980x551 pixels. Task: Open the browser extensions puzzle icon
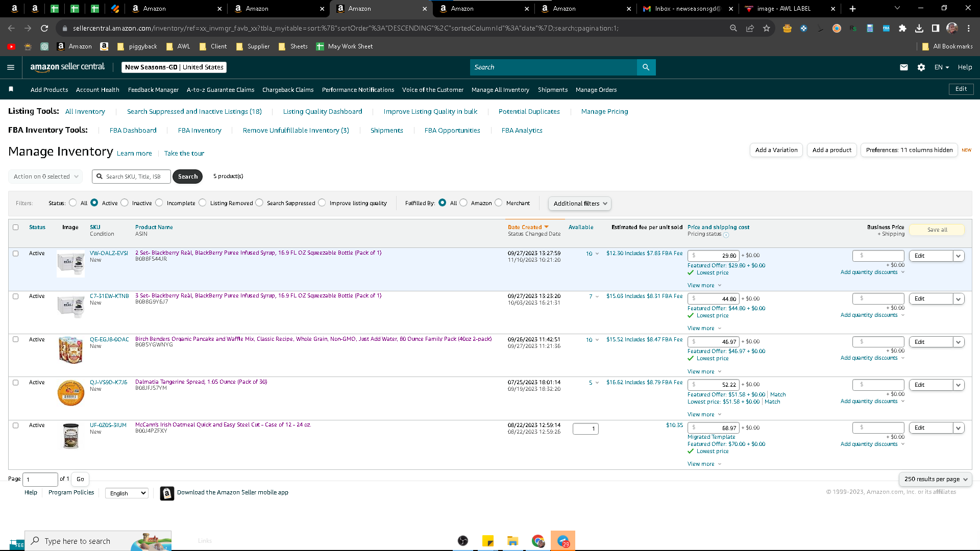click(903, 29)
